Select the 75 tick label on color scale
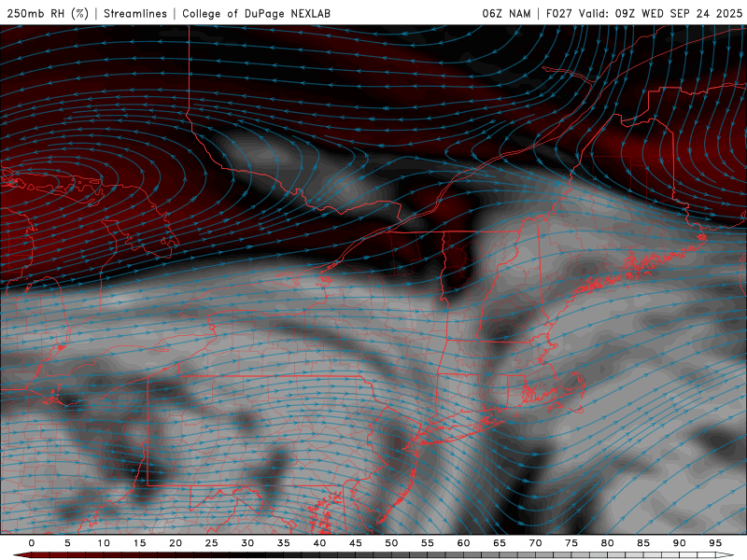 coord(571,543)
